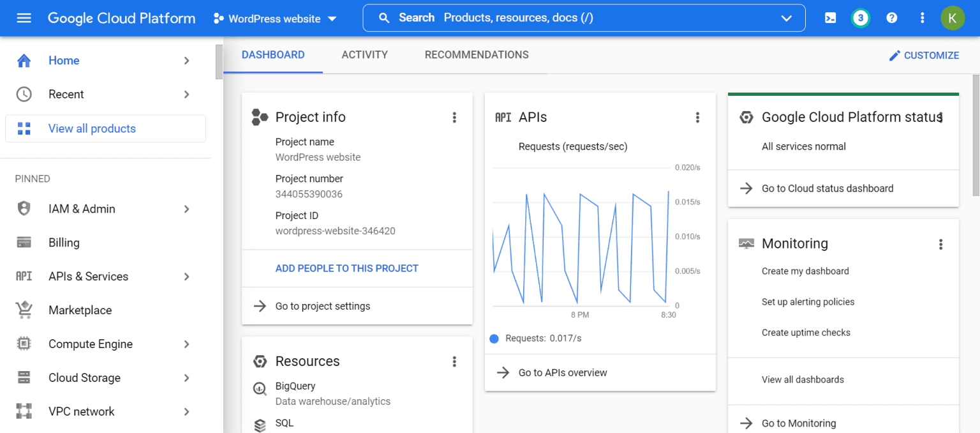980x433 pixels.
Task: Click ADD PEOPLE TO THIS PROJECT
Action: (x=346, y=268)
